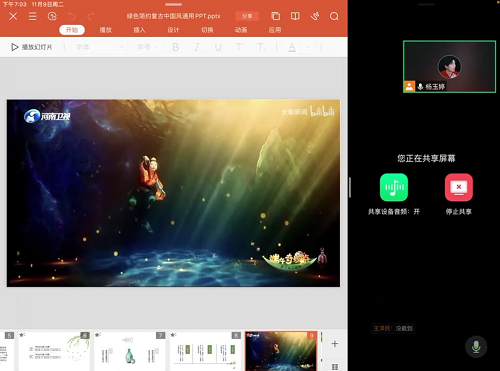This screenshot has width=500, height=371.
Task: Switch to the 动画 tab
Action: pyautogui.click(x=241, y=30)
